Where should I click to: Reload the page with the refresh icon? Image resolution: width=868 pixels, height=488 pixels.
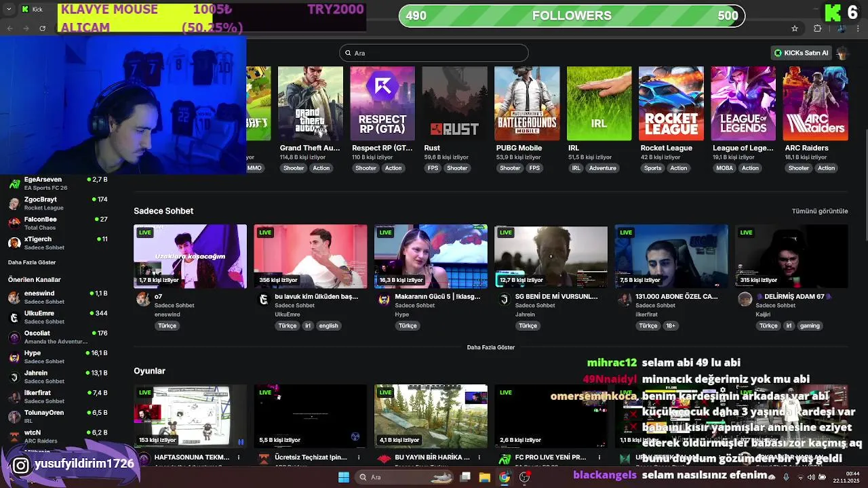(43, 28)
